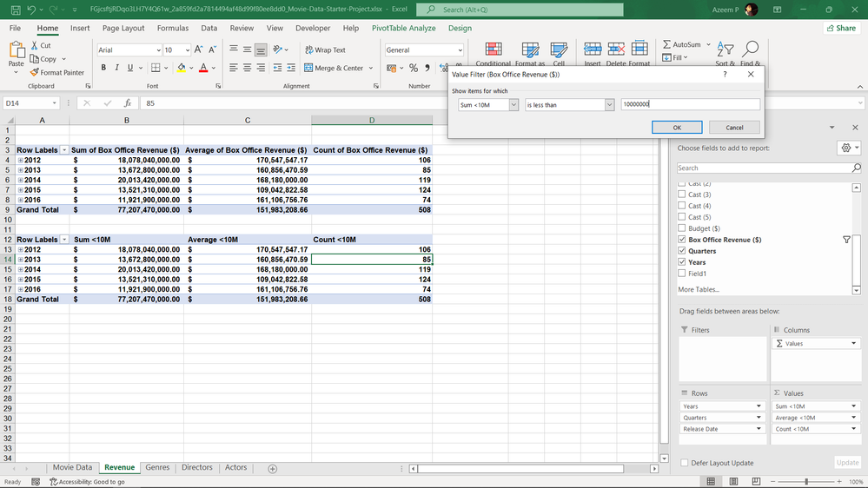Open the File menu
The width and height of the screenshot is (868, 488).
tap(15, 28)
